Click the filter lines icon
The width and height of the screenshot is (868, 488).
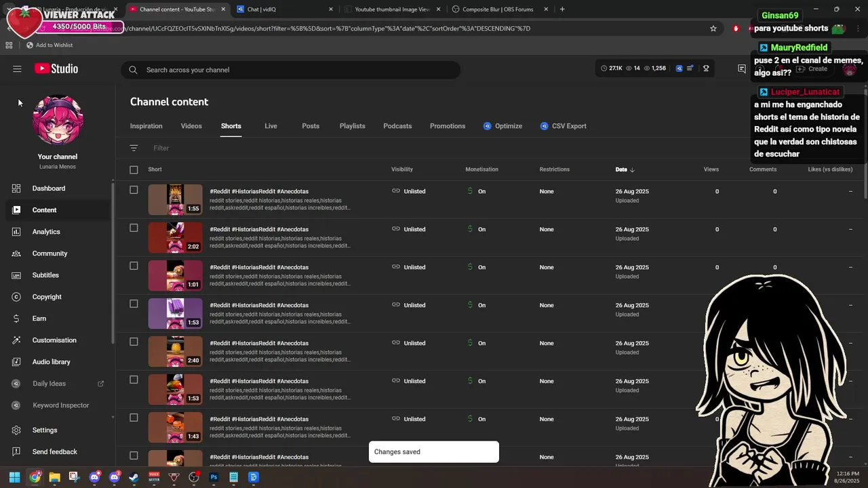[x=134, y=148]
